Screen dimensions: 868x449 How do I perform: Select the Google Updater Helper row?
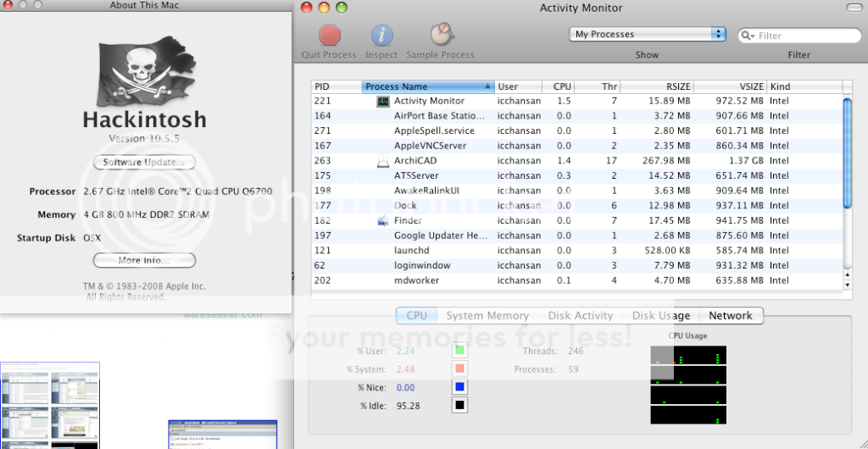[576, 236]
